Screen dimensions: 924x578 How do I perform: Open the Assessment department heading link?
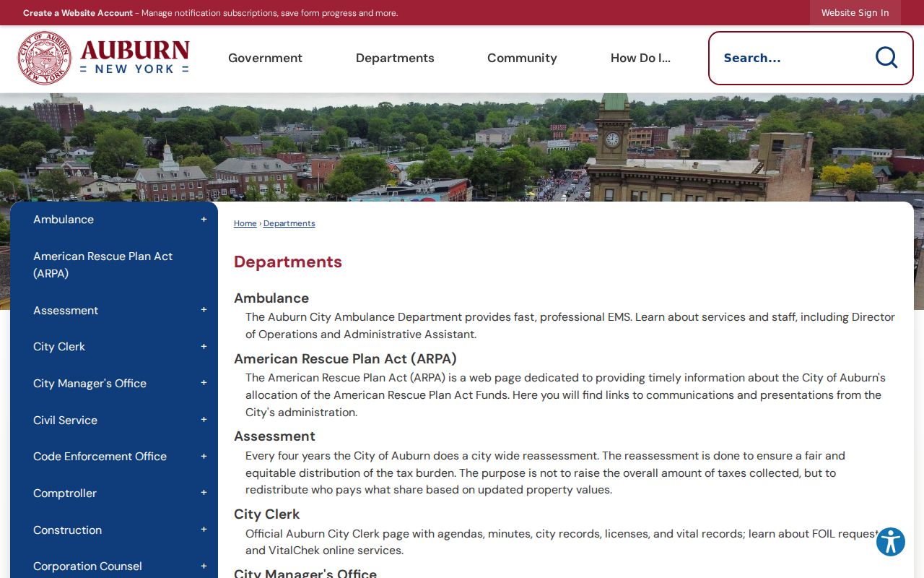[x=274, y=436]
